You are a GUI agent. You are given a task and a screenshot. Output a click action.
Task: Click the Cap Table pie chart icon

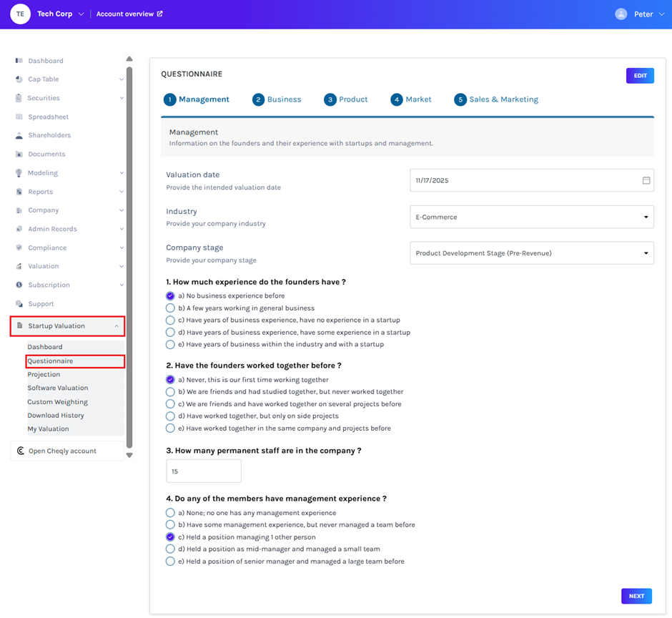click(x=19, y=79)
